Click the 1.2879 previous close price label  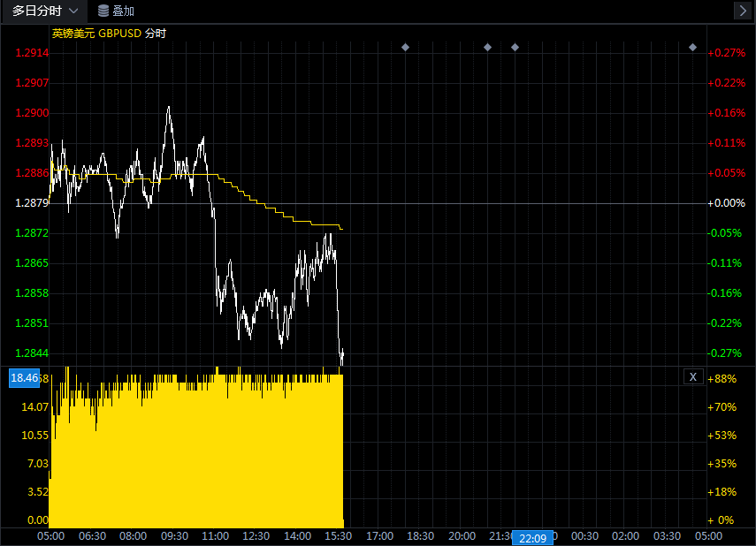click(x=32, y=203)
